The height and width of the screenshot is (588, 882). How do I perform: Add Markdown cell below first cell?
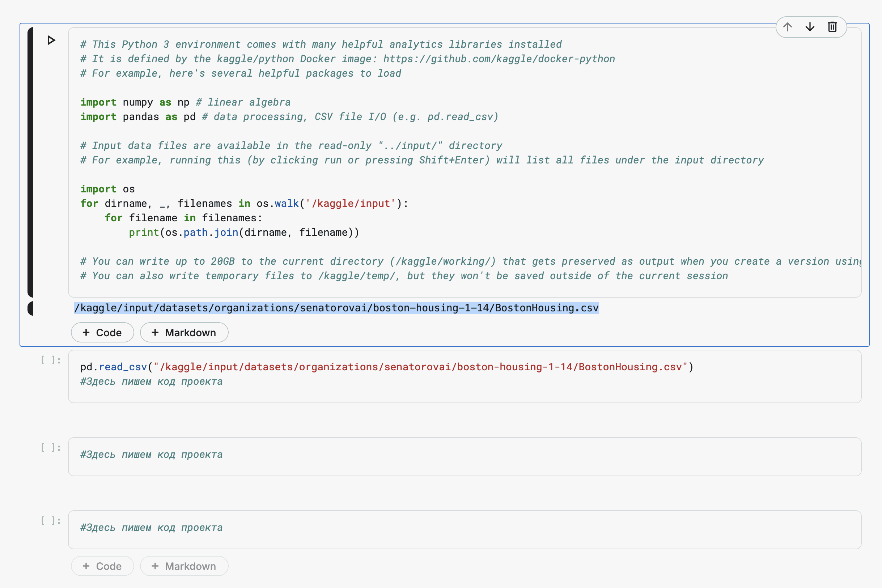[184, 332]
